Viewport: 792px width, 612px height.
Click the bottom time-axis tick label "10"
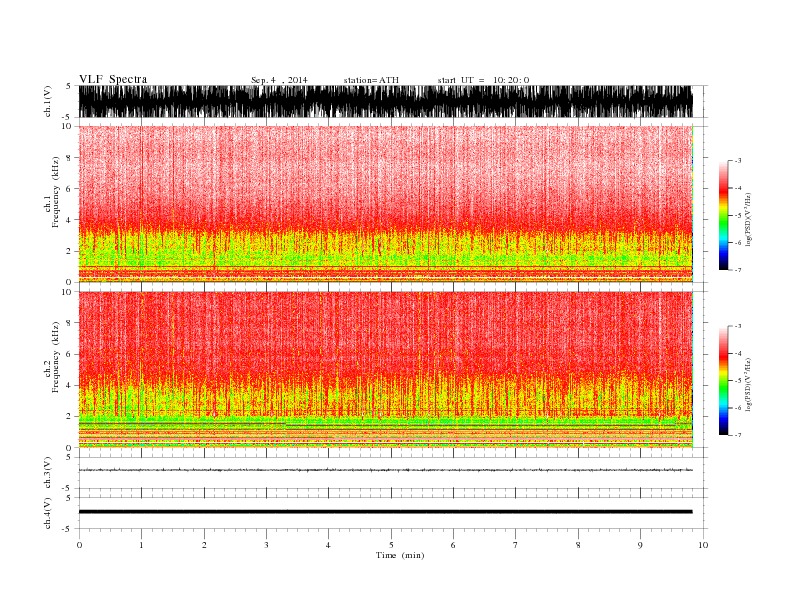703,545
